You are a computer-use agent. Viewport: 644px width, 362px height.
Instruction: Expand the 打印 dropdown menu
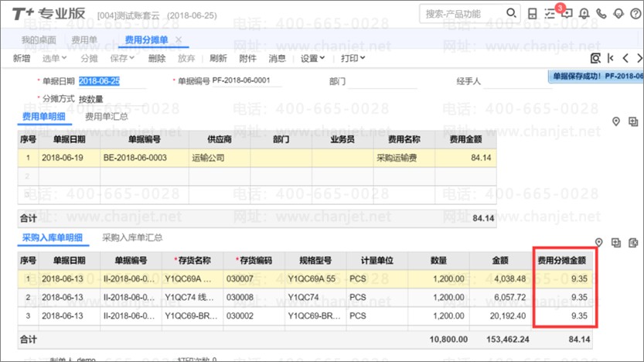click(x=353, y=58)
